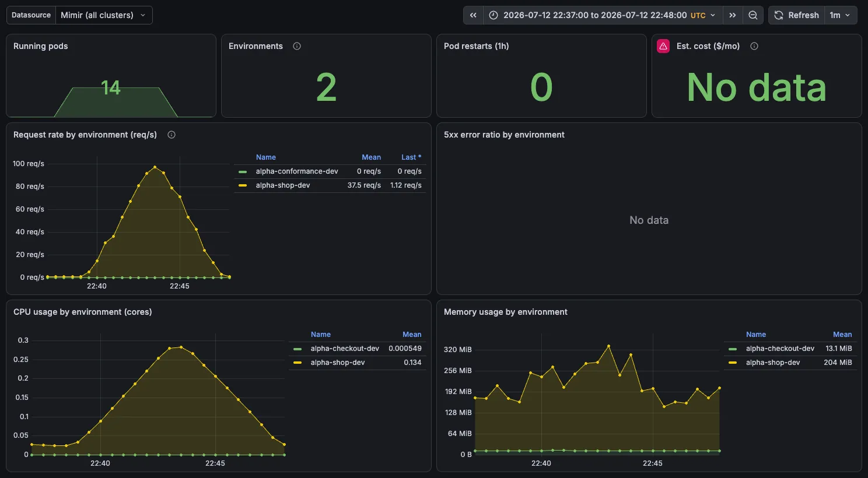Shift time range forward with double-right arrows
868x478 pixels.
point(733,15)
